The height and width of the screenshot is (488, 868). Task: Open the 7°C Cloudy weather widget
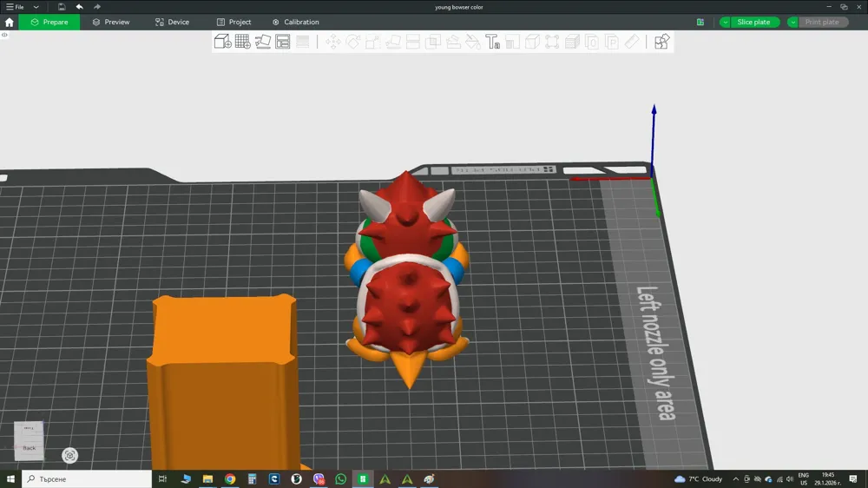[x=699, y=479]
